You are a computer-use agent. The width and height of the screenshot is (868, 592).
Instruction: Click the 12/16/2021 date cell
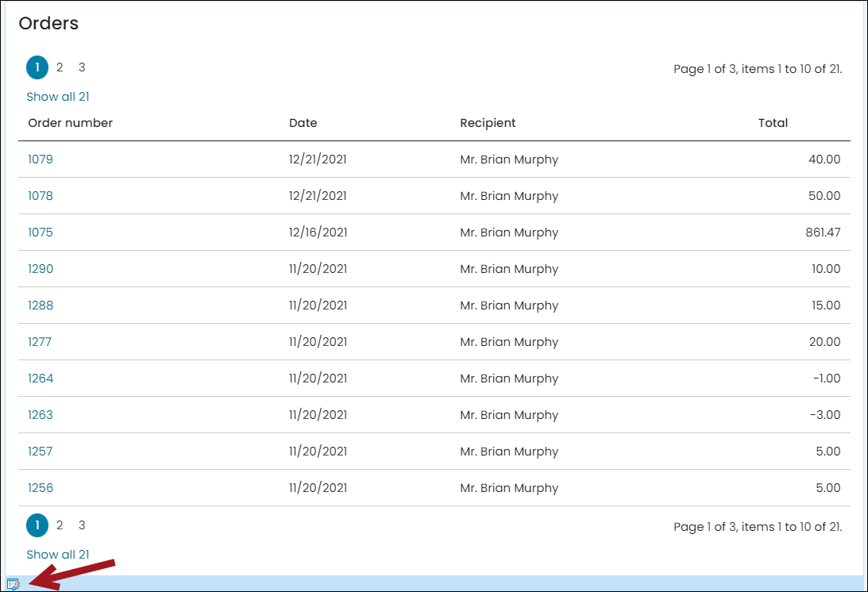(318, 233)
